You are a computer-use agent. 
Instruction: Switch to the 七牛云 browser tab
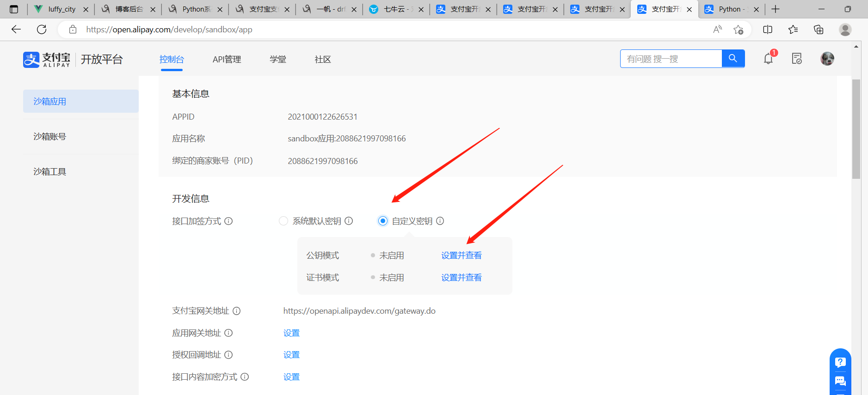pos(397,9)
